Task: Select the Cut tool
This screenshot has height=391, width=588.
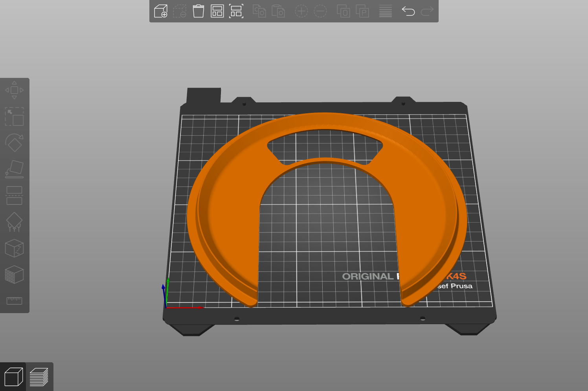Action: (x=14, y=195)
